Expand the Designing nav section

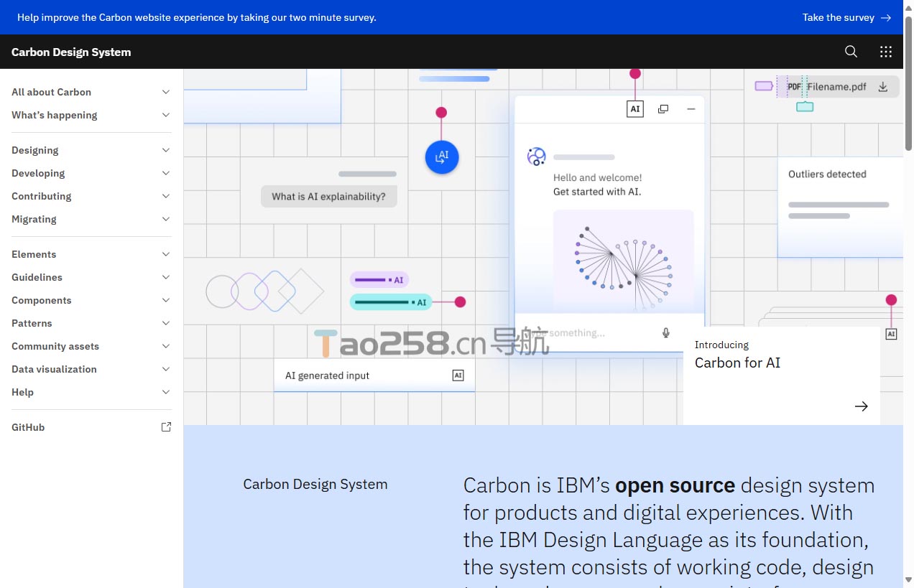91,150
